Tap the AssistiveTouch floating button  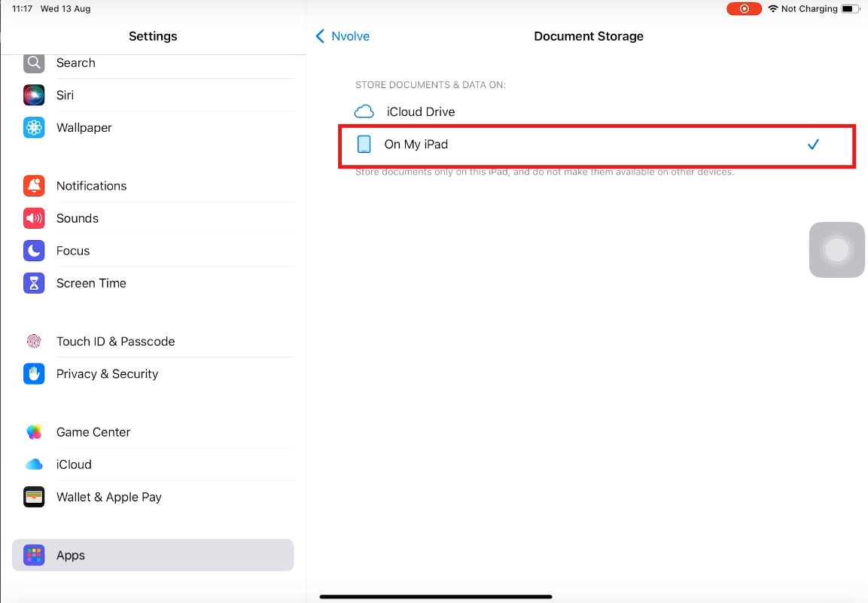tap(836, 250)
